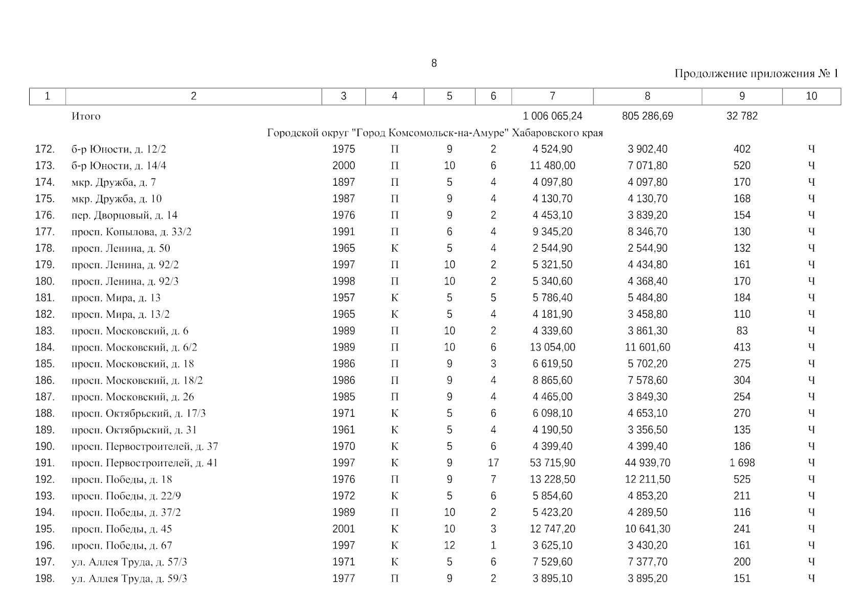Select total count '32 782'
Viewport: 868px width, 614px height.
coord(742,116)
